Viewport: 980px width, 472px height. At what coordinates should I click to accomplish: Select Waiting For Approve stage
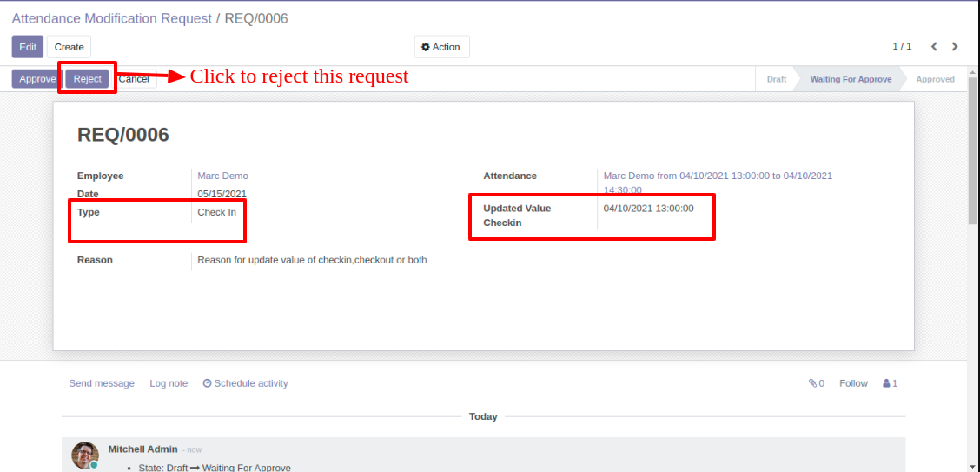pyautogui.click(x=851, y=79)
